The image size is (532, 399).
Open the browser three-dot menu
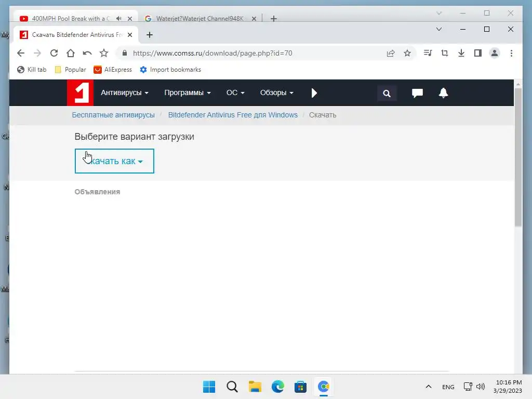(511, 53)
